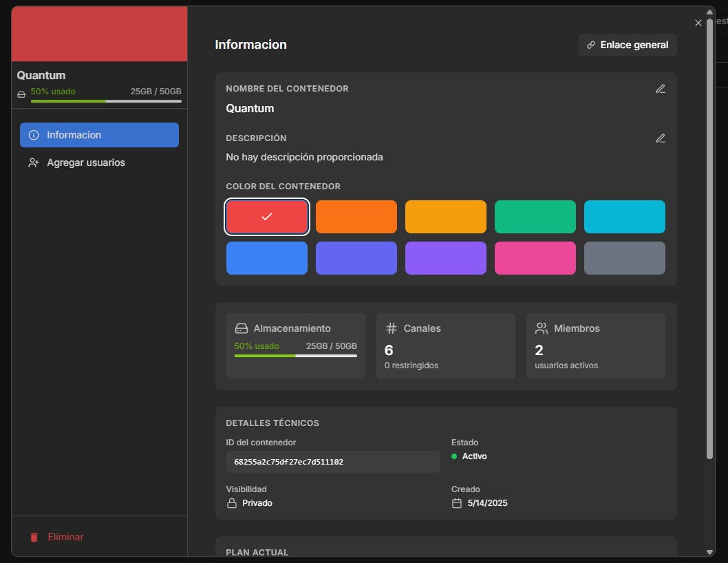Click 'COLOR DEL CONTENEDOR' label

(283, 187)
